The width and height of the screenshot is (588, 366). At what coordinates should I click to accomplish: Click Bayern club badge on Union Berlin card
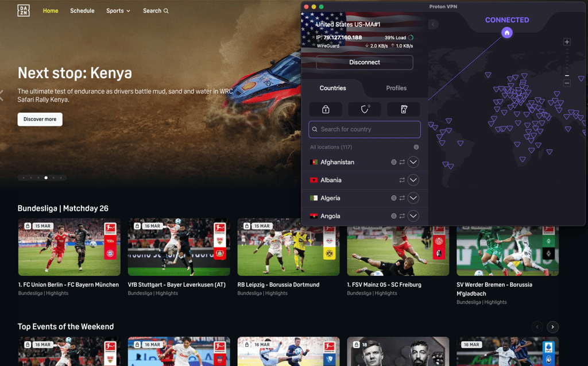[x=110, y=253]
